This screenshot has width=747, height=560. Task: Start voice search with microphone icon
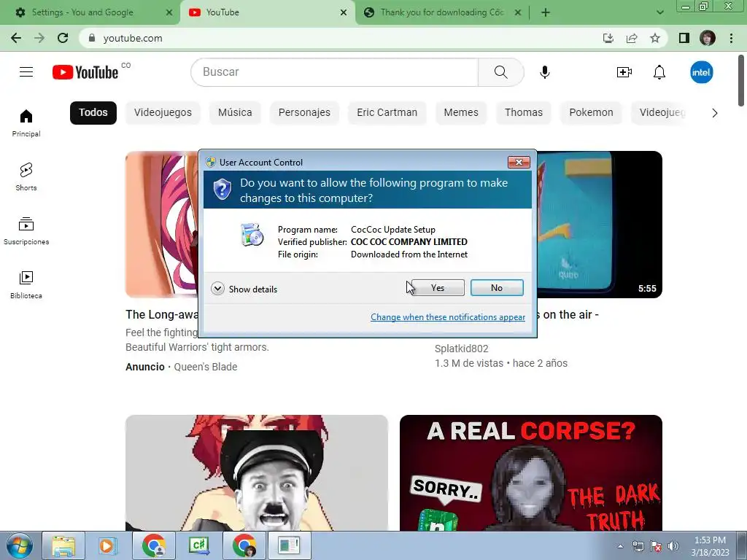pyautogui.click(x=545, y=72)
